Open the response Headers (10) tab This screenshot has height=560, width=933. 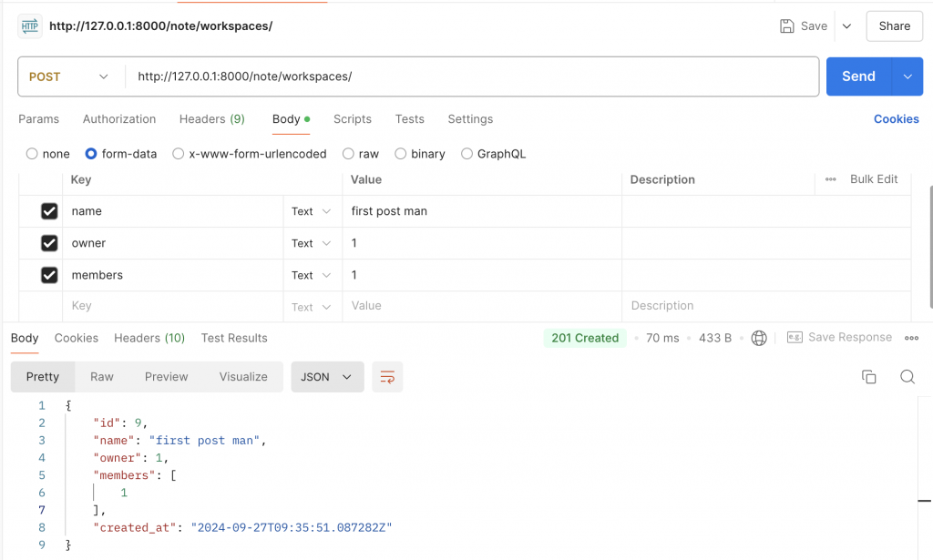tap(149, 338)
